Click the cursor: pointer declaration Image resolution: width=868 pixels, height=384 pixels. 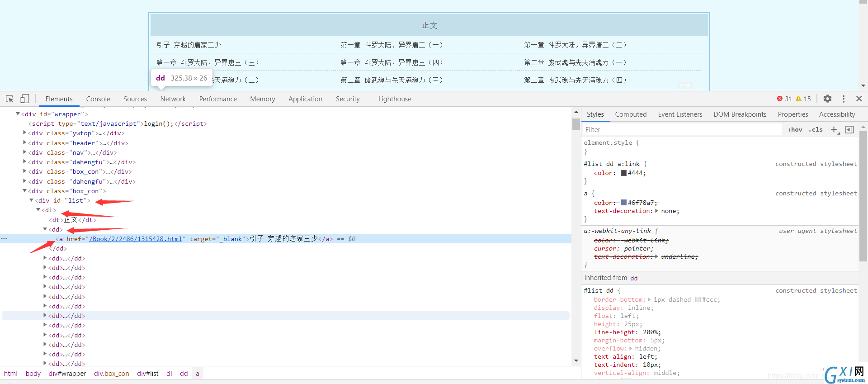(624, 248)
